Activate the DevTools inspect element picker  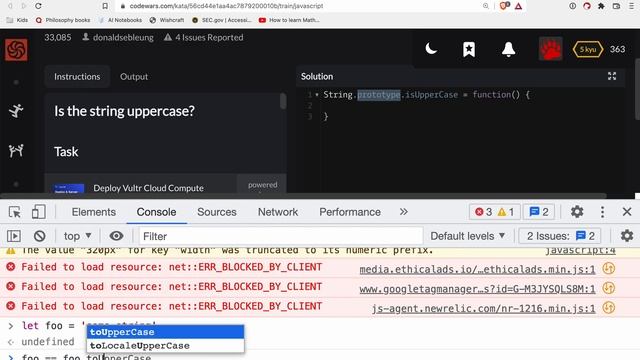(x=15, y=212)
